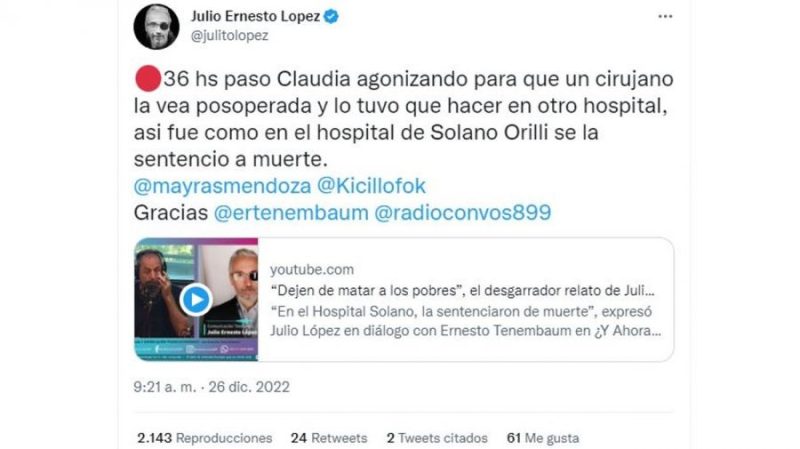Play the YouTube video preview
This screenshot has height=449, width=800.
coord(196,300)
